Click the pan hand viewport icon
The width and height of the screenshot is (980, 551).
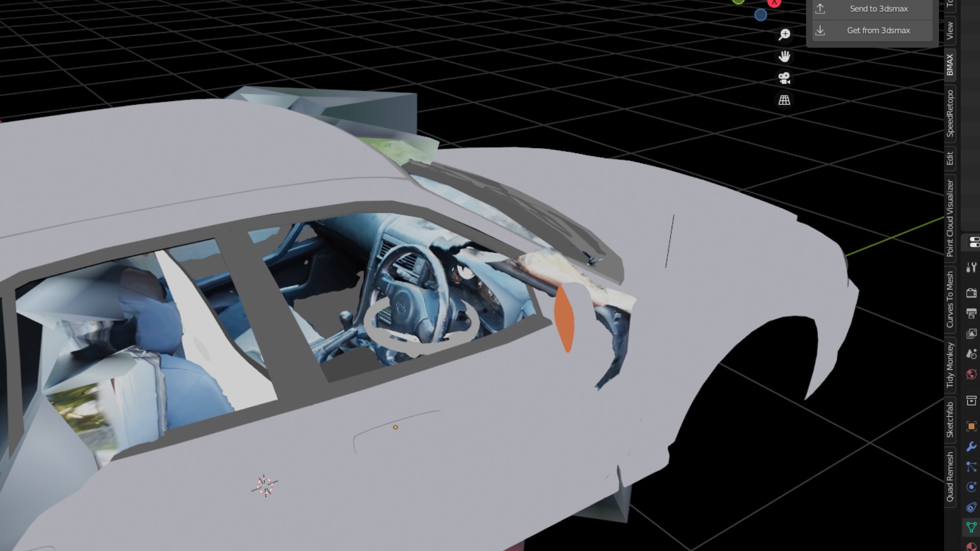point(785,56)
